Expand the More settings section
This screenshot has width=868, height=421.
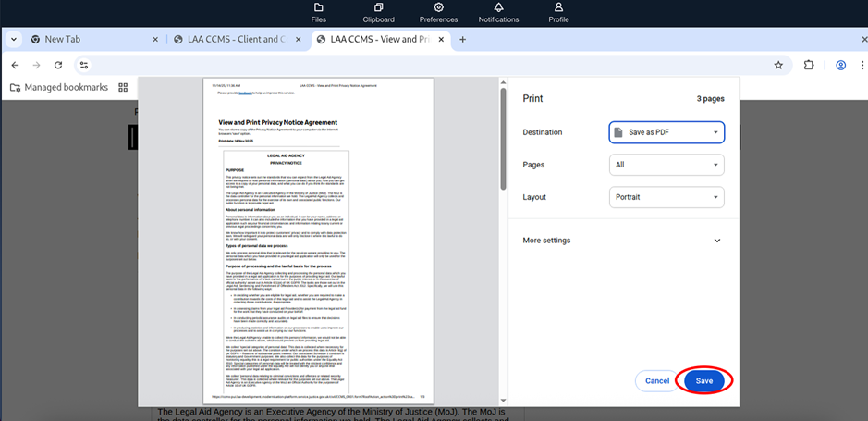pos(622,241)
